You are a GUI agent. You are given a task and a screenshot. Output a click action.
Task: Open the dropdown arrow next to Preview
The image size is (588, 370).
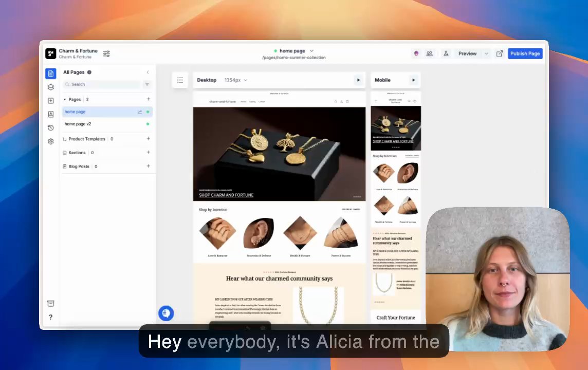486,53
